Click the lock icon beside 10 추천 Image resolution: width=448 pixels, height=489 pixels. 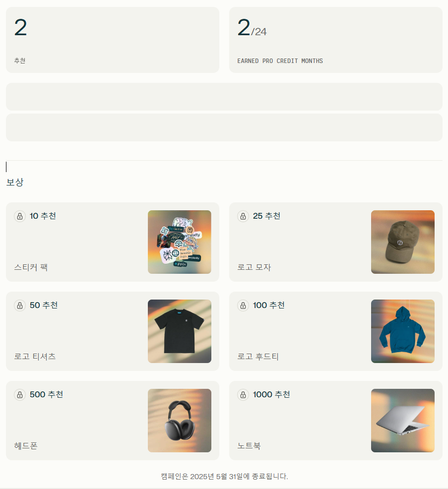(20, 216)
